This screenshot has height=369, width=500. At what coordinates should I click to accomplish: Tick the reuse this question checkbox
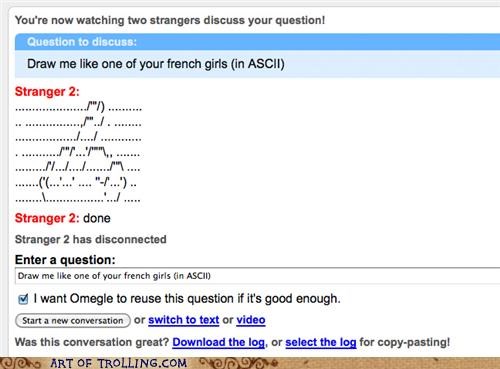coord(23,299)
